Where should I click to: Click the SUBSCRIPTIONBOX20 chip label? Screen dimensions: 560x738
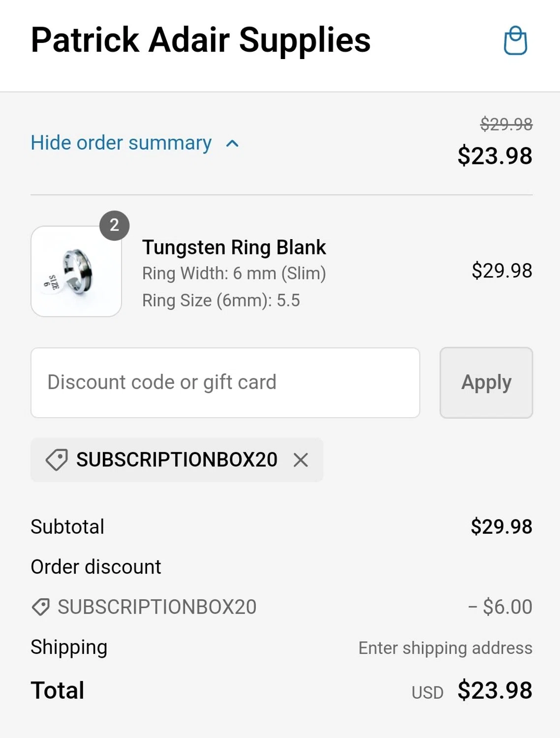coord(177,460)
